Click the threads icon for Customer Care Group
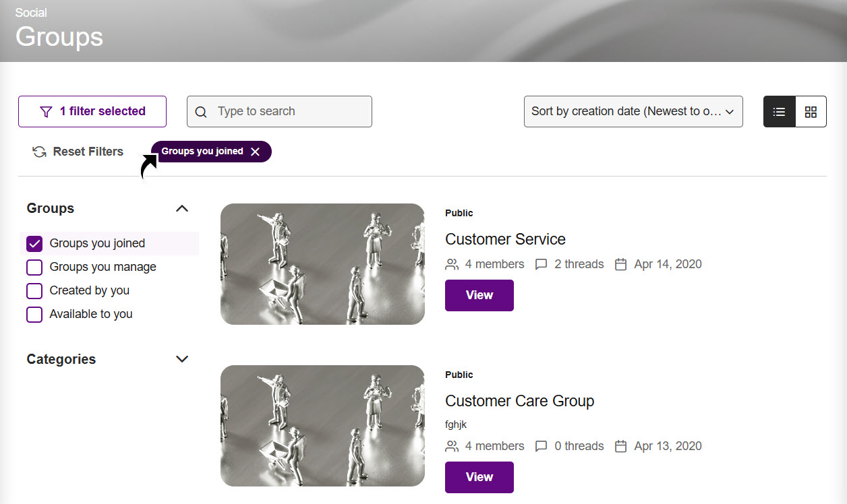The image size is (847, 504). pos(541,446)
